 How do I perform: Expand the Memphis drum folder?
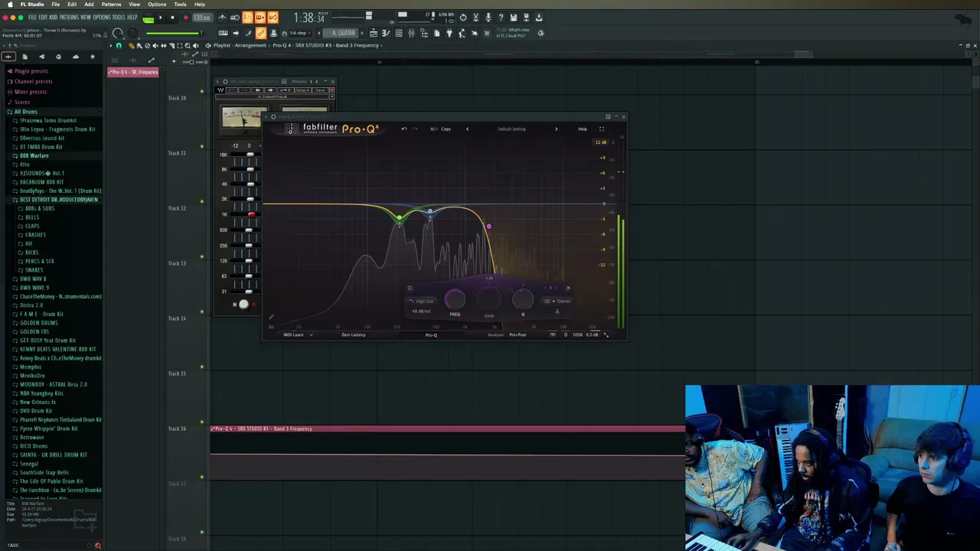tap(30, 367)
